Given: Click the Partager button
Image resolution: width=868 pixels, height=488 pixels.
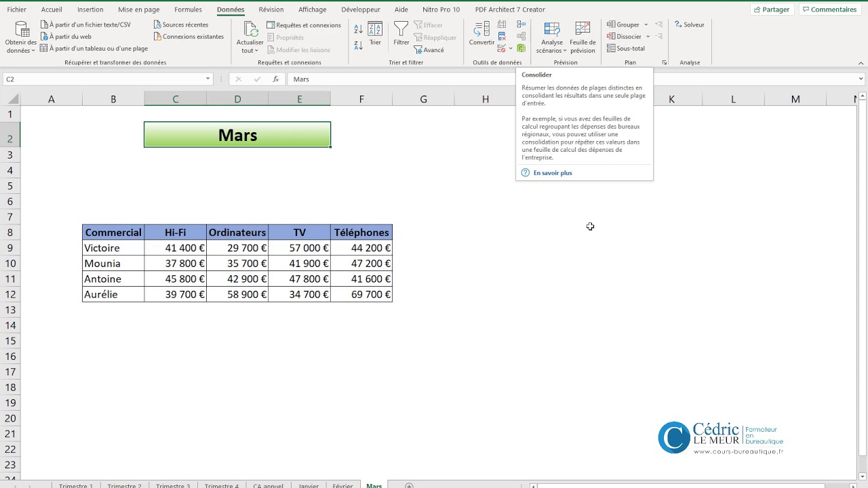Looking at the screenshot, I should (772, 9).
